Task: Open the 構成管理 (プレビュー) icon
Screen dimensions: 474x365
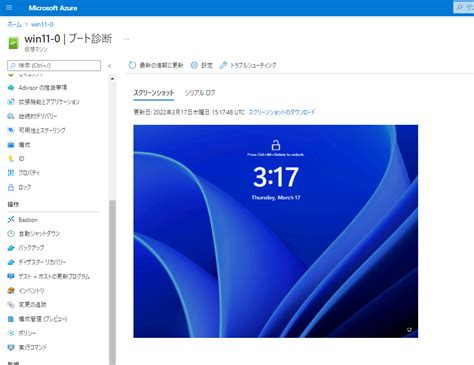Action: pyautogui.click(x=11, y=319)
